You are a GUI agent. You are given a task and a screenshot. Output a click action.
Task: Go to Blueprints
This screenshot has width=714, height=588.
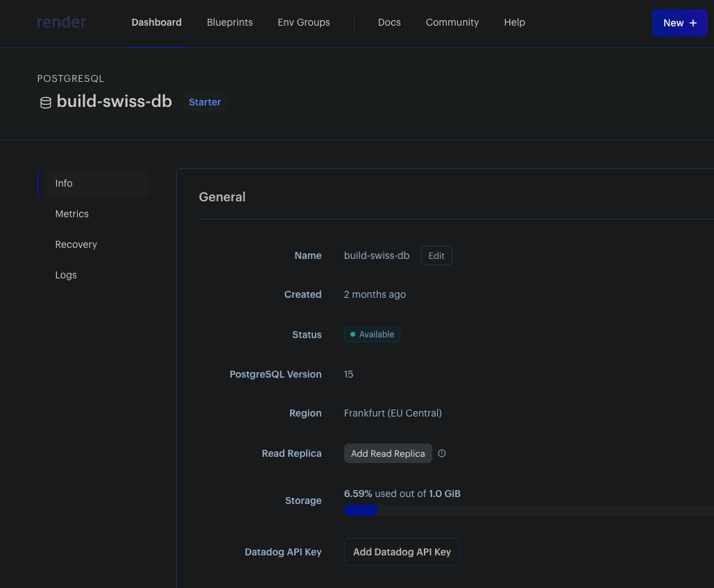[x=230, y=22]
